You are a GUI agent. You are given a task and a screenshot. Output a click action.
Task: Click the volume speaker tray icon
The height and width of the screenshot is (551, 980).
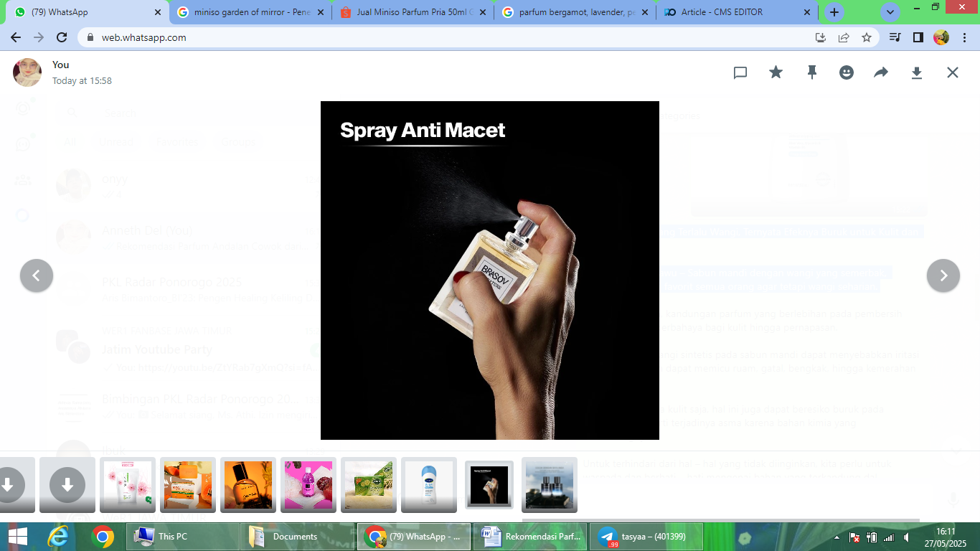(x=907, y=537)
